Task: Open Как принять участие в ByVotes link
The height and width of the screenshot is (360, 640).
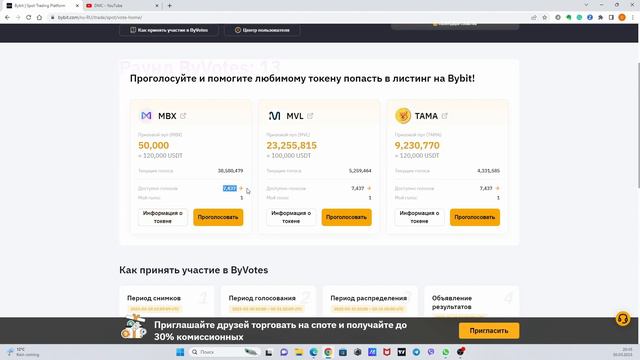Action: (169, 30)
